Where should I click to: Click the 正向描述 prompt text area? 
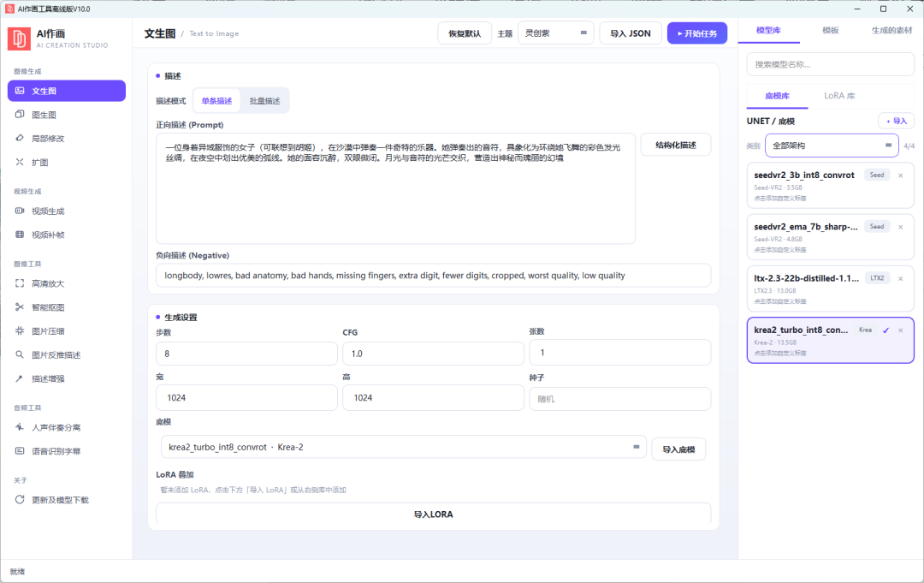(x=395, y=188)
